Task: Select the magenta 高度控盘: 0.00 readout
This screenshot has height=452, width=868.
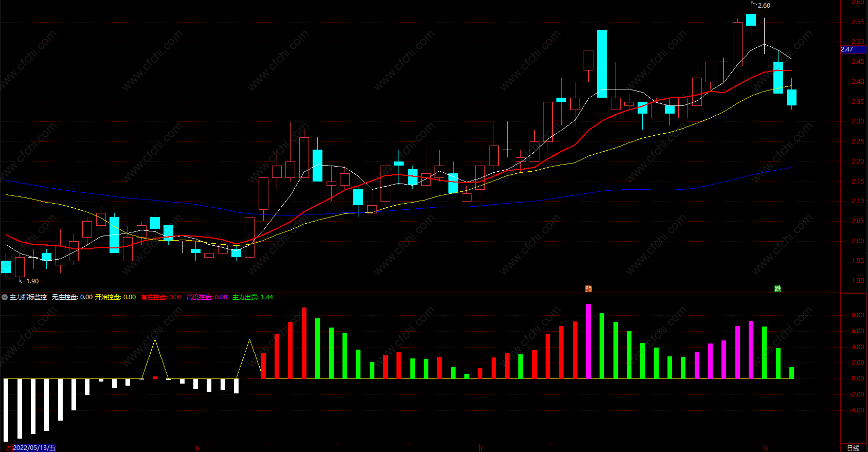Action: coord(207,297)
